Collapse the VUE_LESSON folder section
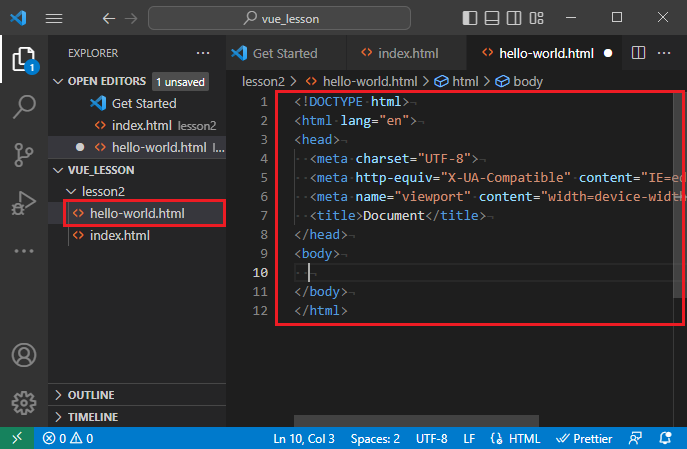This screenshot has height=449, width=687. [x=58, y=170]
